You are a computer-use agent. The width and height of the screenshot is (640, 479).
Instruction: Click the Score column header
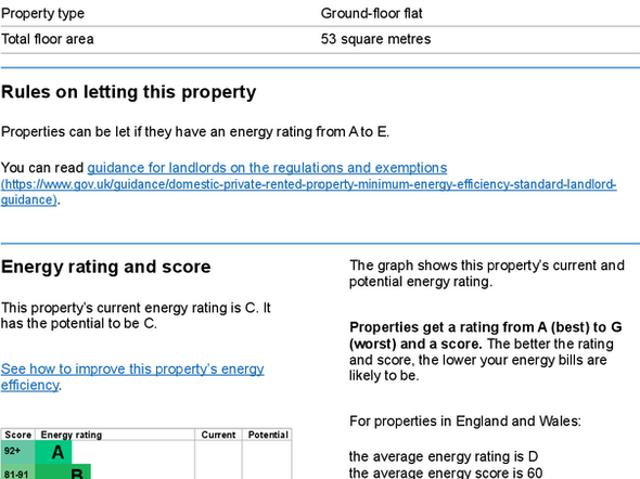point(17,435)
